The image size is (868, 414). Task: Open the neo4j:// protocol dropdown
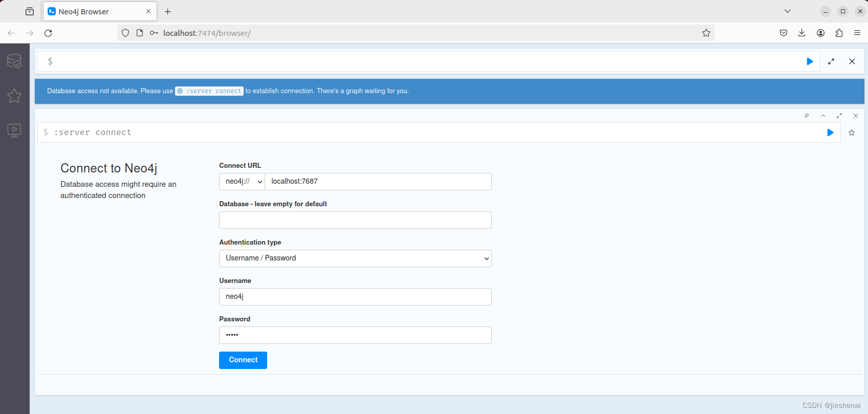(242, 182)
